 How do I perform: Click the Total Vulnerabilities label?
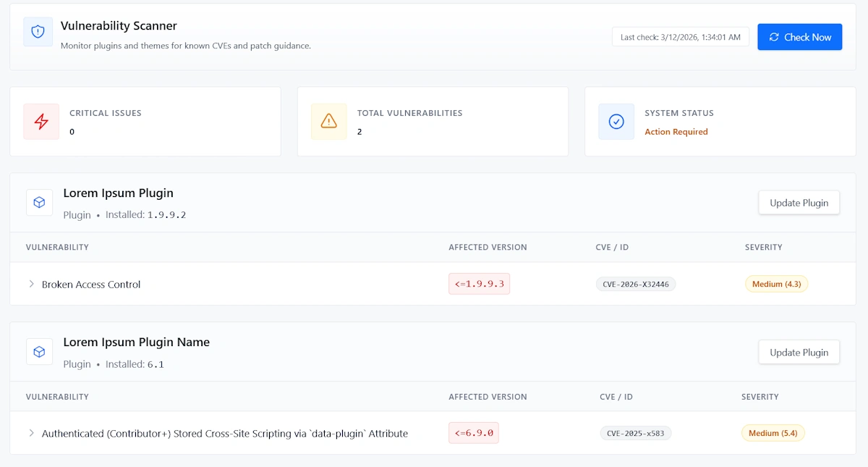409,113
